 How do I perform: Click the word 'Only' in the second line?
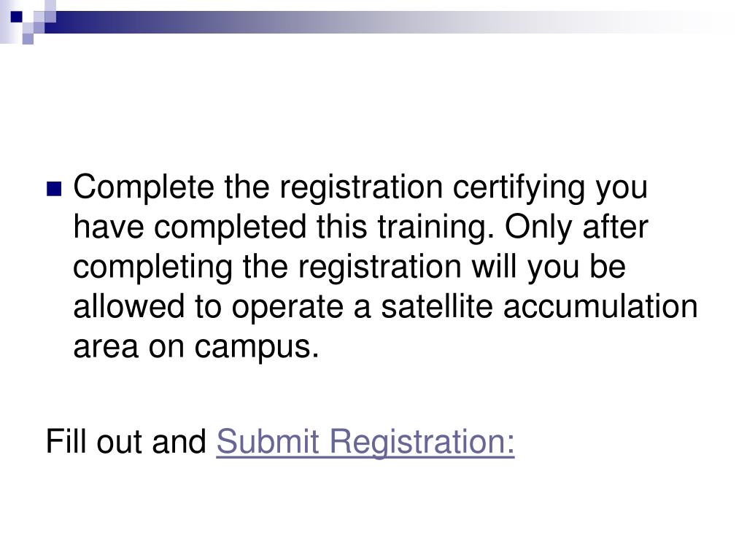tap(538, 227)
